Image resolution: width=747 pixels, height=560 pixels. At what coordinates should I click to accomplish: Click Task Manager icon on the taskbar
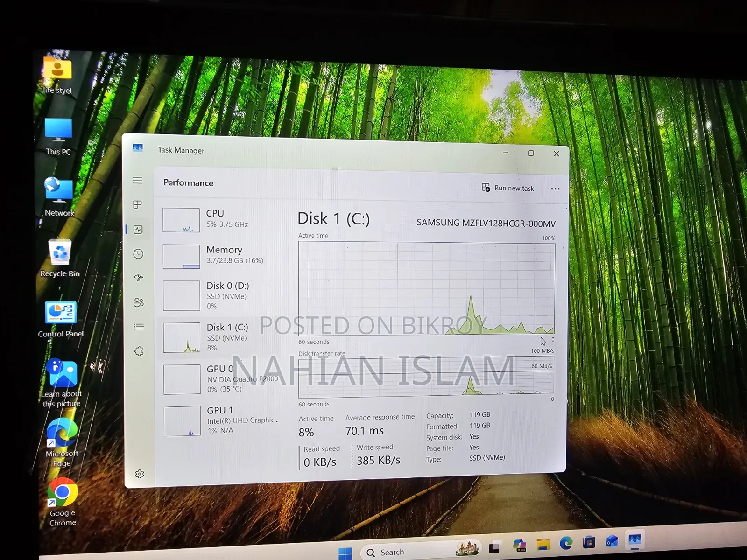tap(635, 540)
